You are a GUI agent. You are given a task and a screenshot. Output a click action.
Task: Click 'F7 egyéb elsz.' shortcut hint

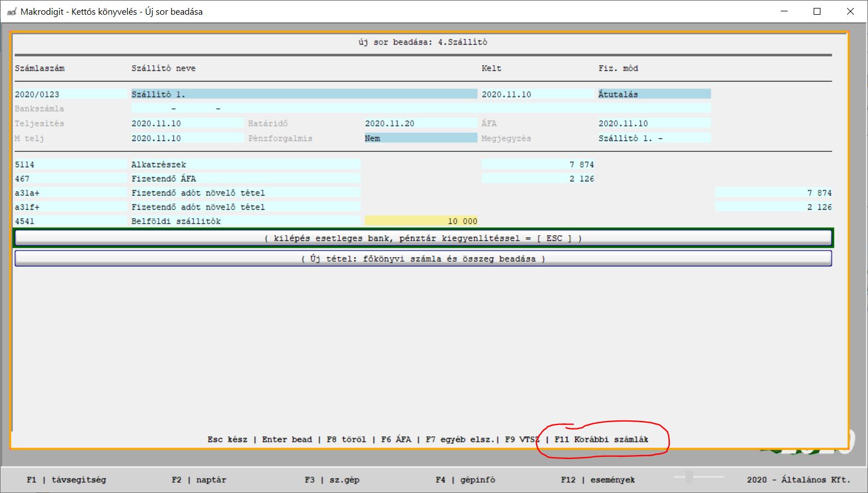click(459, 439)
